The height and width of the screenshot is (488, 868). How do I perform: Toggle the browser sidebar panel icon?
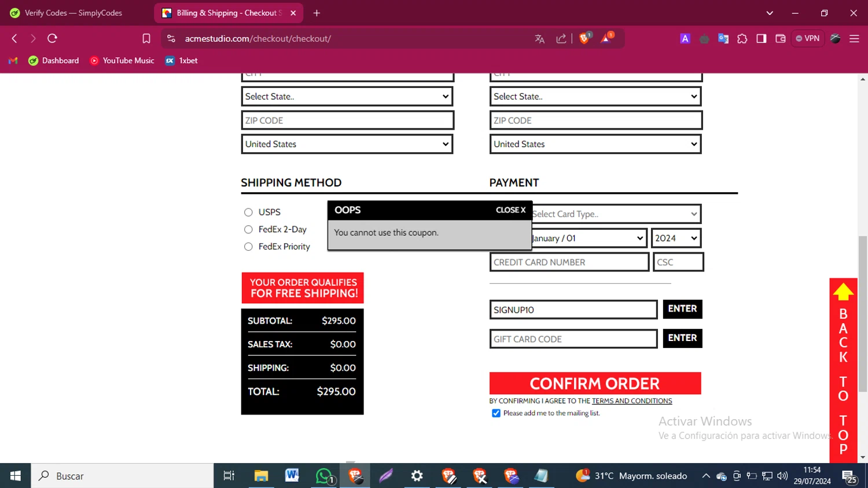[762, 39]
